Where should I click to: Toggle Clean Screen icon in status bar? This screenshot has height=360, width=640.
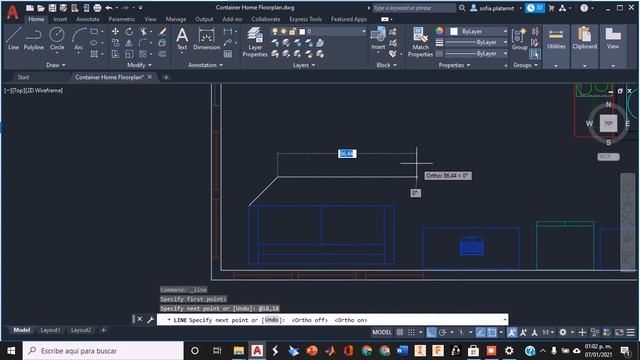pyautogui.click(x=619, y=332)
